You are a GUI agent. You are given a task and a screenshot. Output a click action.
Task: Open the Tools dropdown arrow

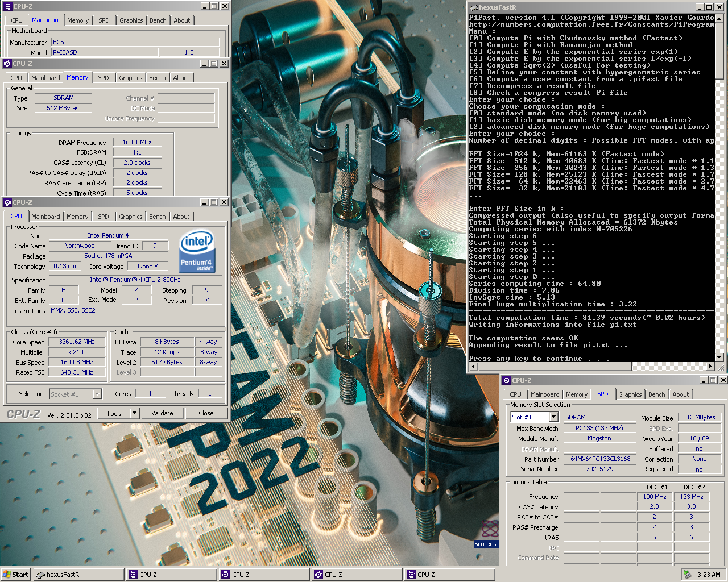(x=134, y=413)
